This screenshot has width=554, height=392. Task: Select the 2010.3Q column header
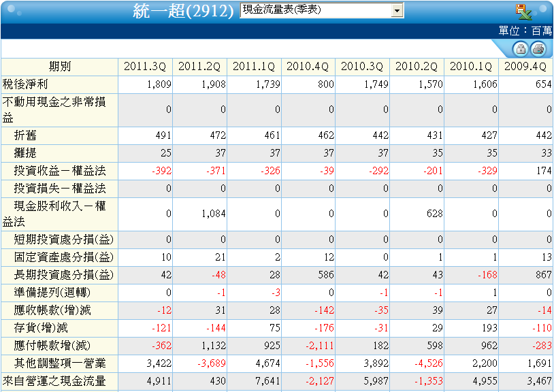(362, 67)
